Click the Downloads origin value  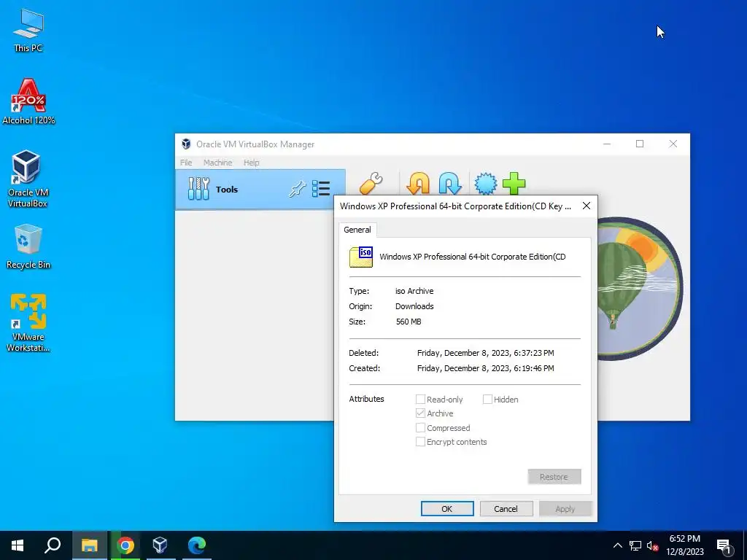coord(414,306)
